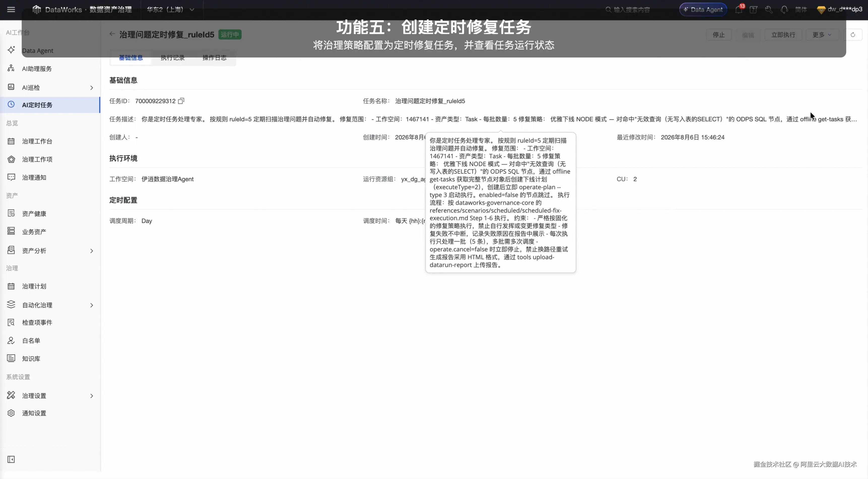Expand the 自动化治理 submenu chevron
This screenshot has height=479, width=868.
pyautogui.click(x=92, y=305)
